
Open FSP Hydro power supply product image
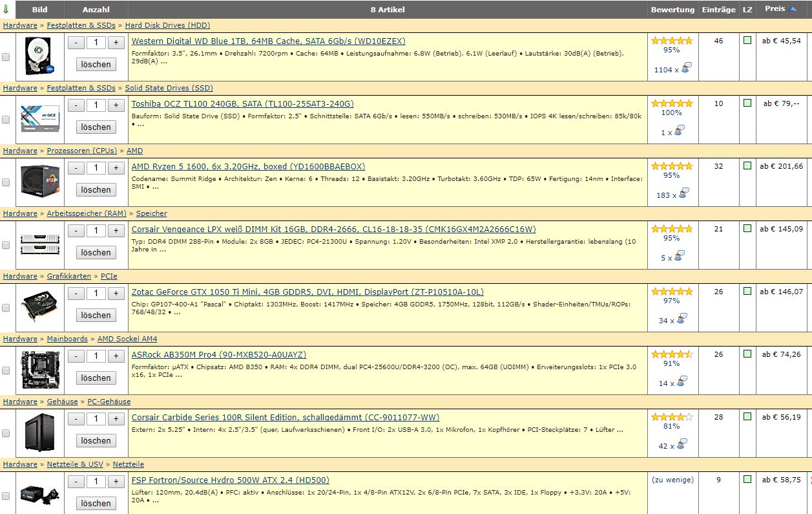[x=40, y=493]
